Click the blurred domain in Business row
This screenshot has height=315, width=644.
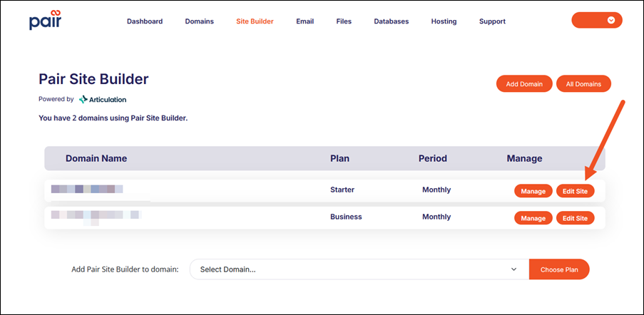click(x=96, y=217)
